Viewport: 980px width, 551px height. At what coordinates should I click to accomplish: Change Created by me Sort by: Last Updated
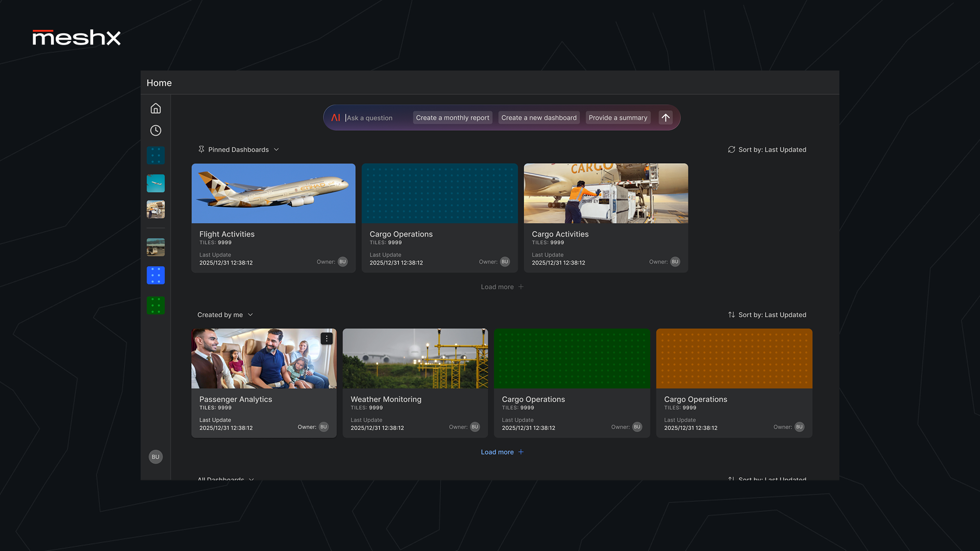coord(772,315)
